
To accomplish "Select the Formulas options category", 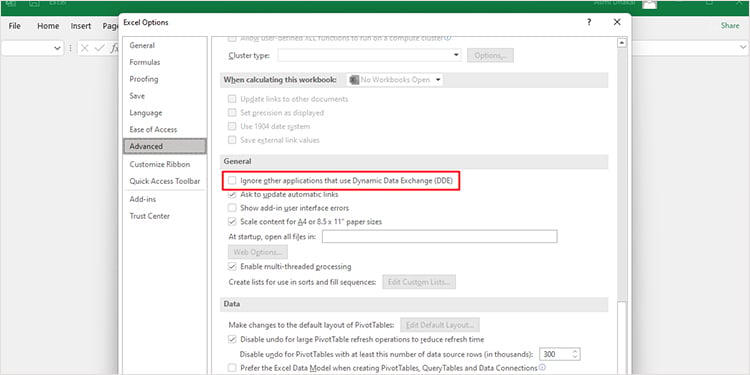I will [145, 62].
